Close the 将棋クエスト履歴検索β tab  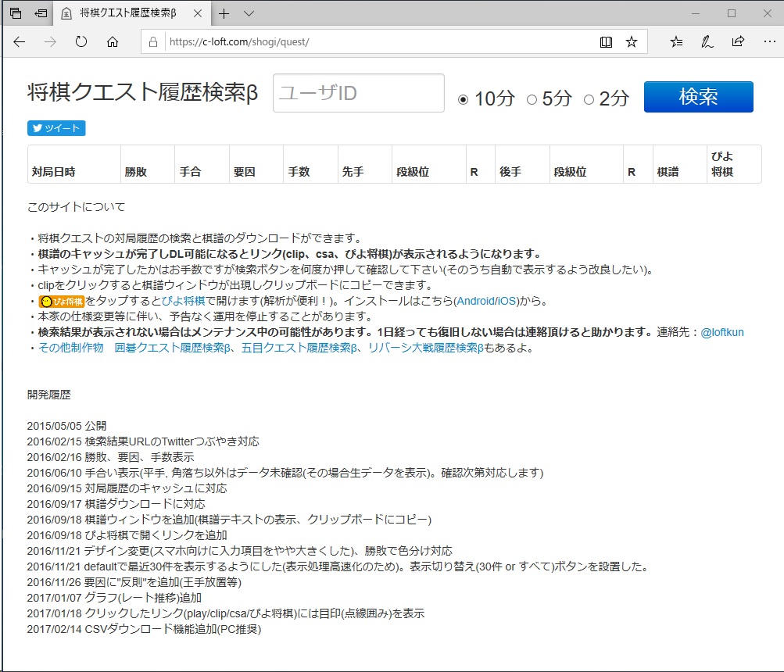(198, 13)
